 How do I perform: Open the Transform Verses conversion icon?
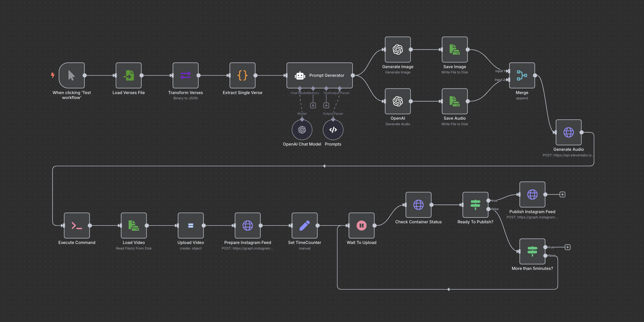[185, 75]
